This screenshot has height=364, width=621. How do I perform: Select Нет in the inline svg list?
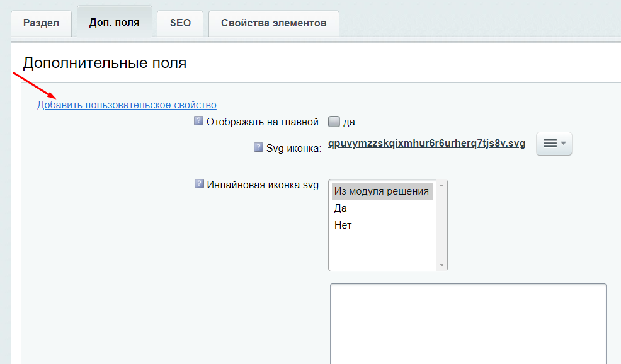coord(382,225)
